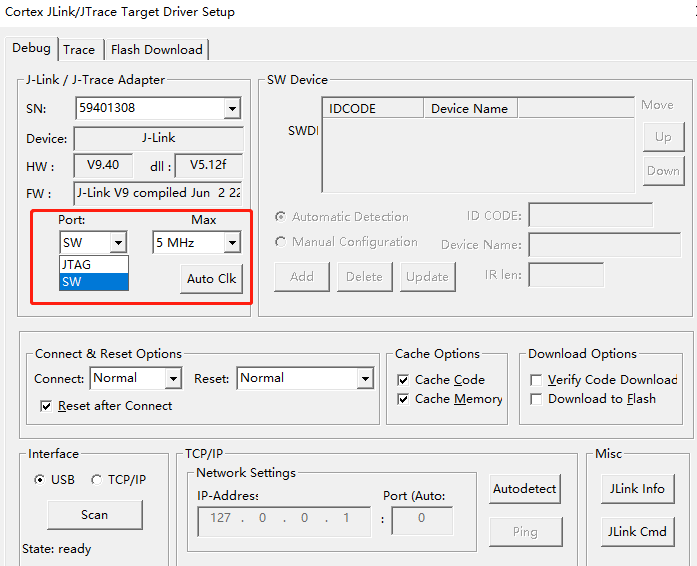This screenshot has width=697, height=566.
Task: Open the Flash Download tab
Action: [156, 49]
